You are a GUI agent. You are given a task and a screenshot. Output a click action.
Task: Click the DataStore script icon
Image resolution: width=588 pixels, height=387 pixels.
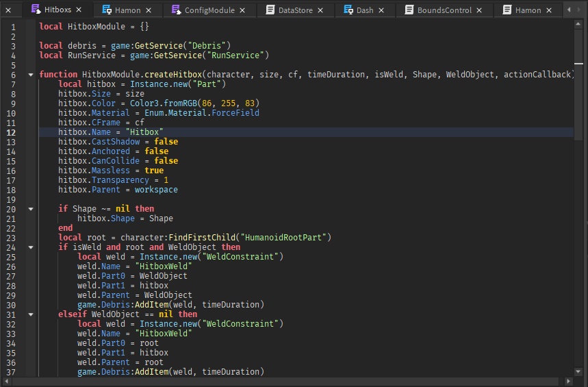point(270,10)
